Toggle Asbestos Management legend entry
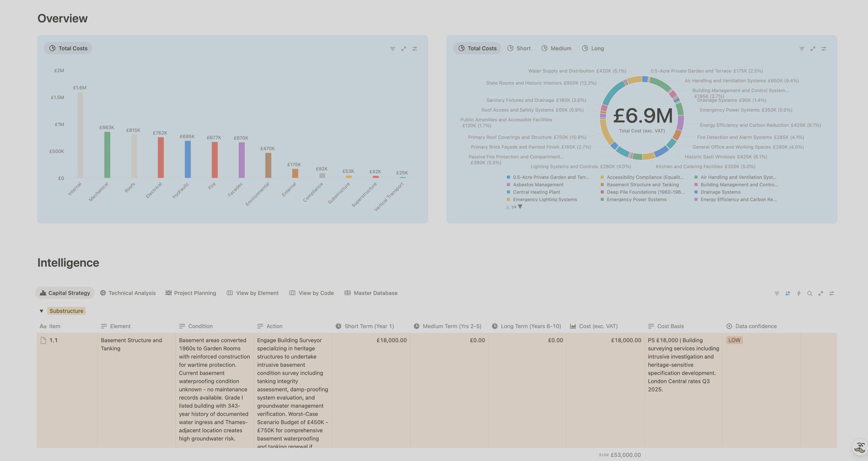Screen dimensions: 868x461 tap(538, 185)
